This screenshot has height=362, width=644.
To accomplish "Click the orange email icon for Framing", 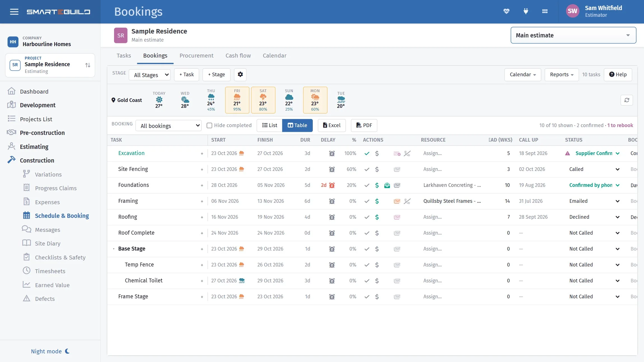I will tap(397, 201).
